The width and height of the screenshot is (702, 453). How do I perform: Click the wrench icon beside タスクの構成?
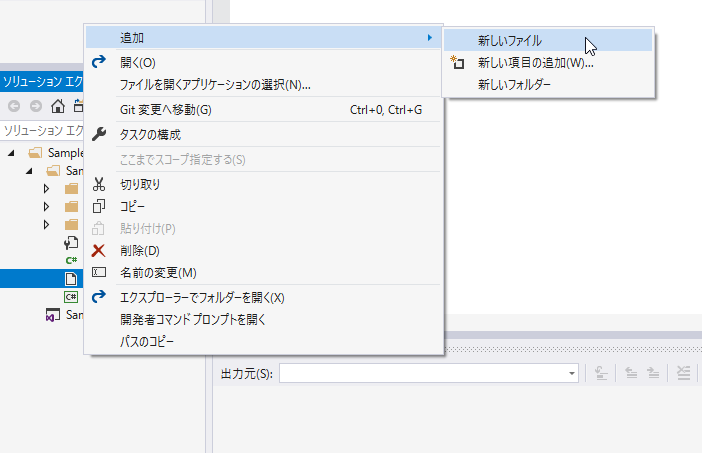pyautogui.click(x=98, y=134)
